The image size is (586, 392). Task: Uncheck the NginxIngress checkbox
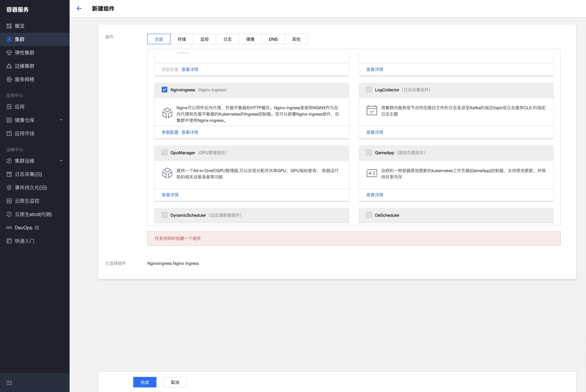[x=164, y=90]
